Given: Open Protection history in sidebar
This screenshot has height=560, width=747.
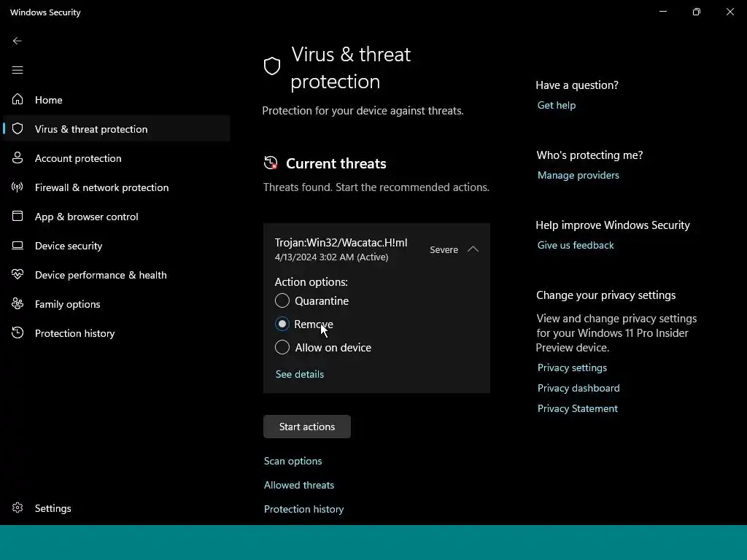Looking at the screenshot, I should (117, 332).
